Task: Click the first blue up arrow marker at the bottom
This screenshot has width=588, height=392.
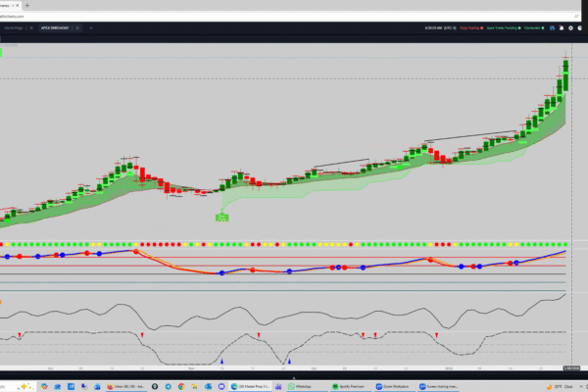Action: tap(221, 361)
